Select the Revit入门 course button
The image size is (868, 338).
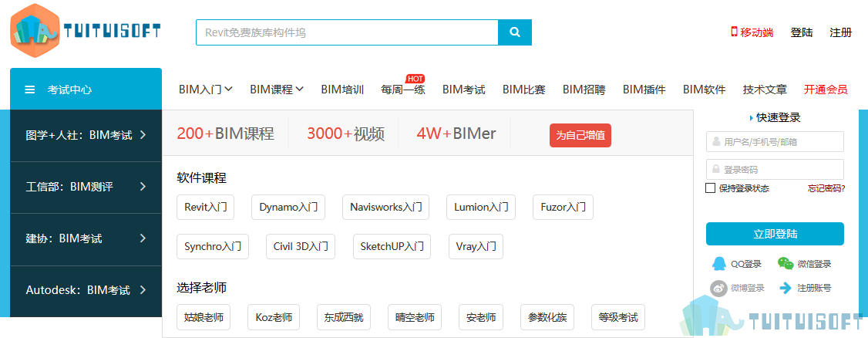pos(205,208)
